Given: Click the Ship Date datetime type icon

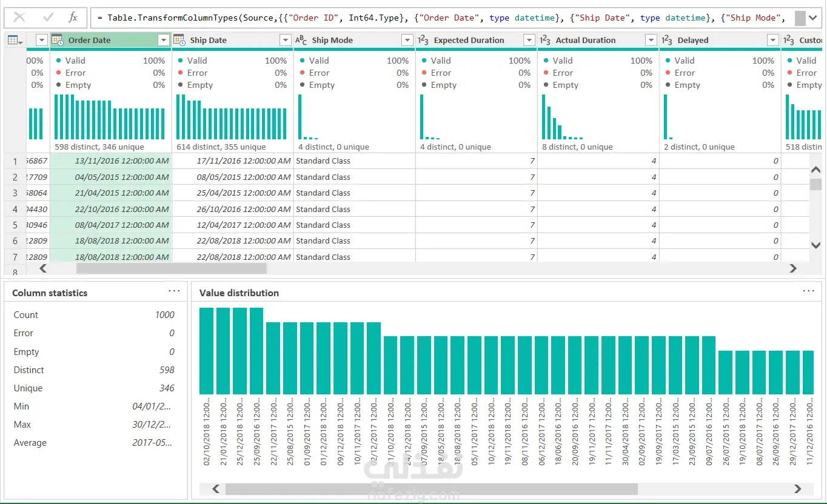Looking at the screenshot, I should tap(179, 40).
